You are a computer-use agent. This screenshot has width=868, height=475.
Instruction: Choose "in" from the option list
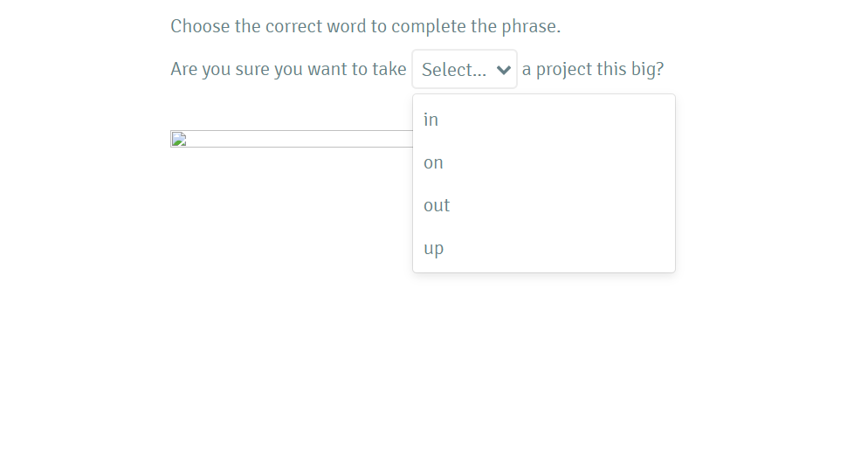coord(431,120)
